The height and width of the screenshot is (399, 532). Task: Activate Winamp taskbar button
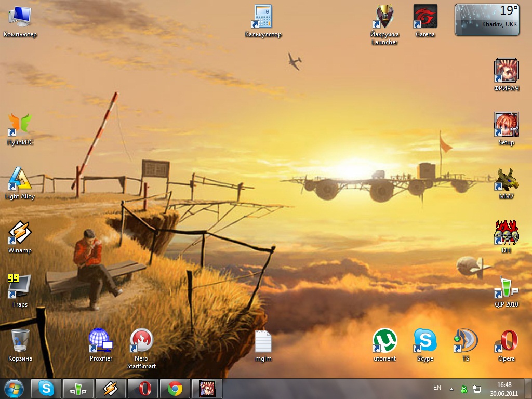coord(111,389)
